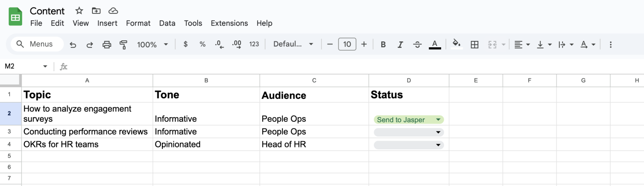The width and height of the screenshot is (644, 186).
Task: Select the paint format roller
Action: (123, 45)
